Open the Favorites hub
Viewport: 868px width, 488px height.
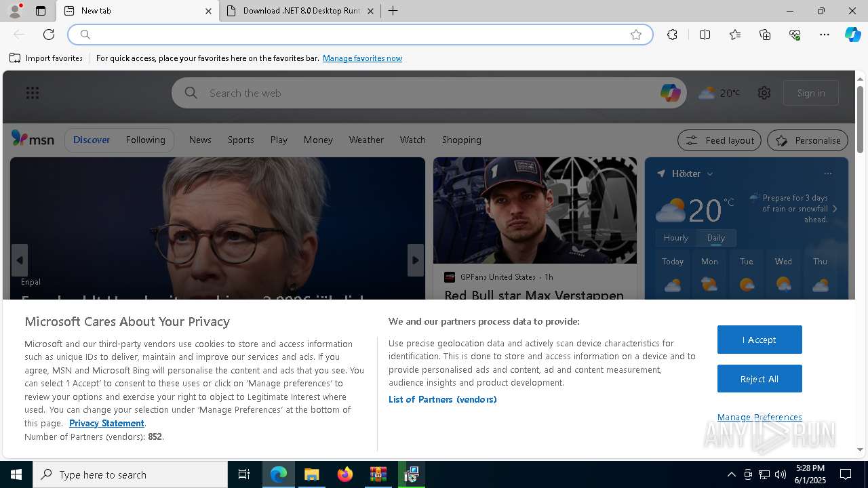(735, 35)
